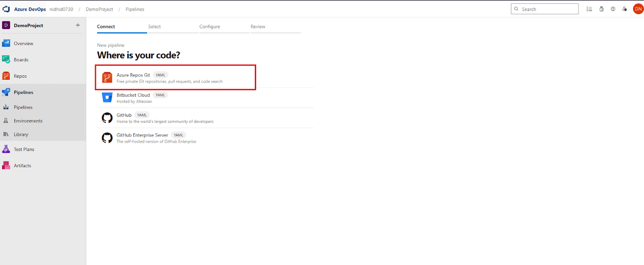Image resolution: width=644 pixels, height=265 pixels.
Task: Open the Boards sidebar icon
Action: coord(6,60)
